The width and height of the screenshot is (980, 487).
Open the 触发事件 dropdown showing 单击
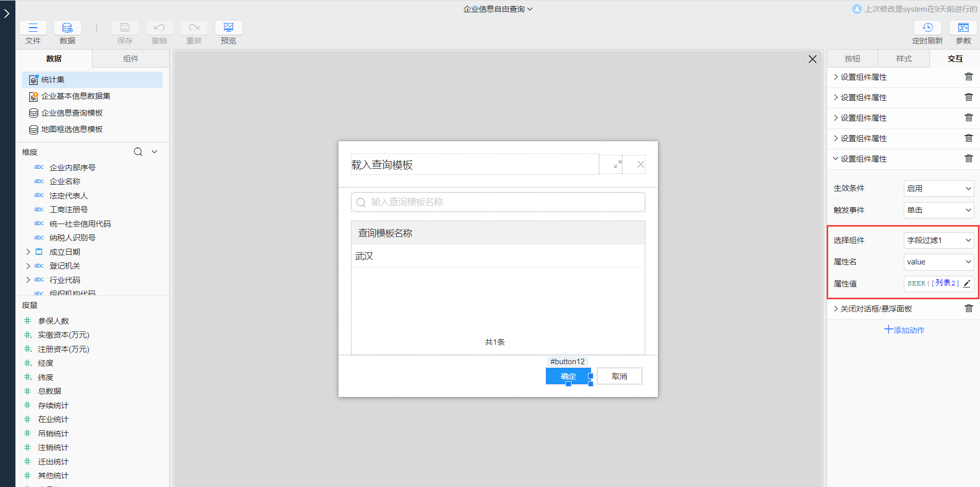938,210
